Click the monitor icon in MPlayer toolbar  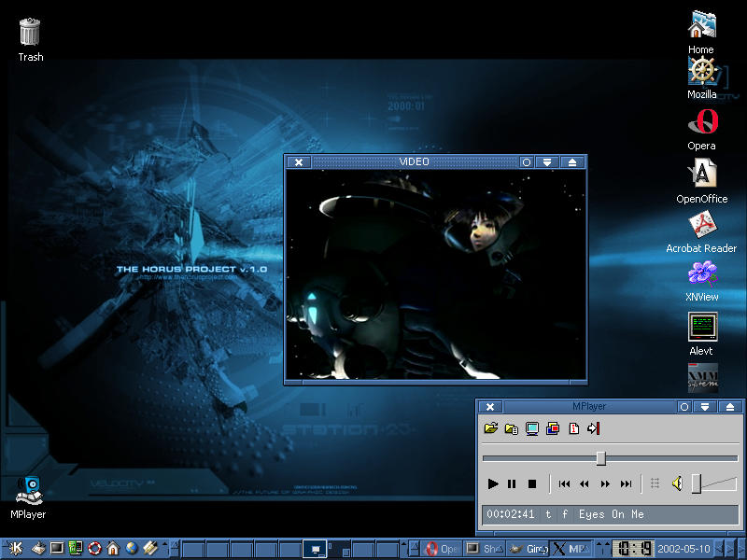click(532, 428)
